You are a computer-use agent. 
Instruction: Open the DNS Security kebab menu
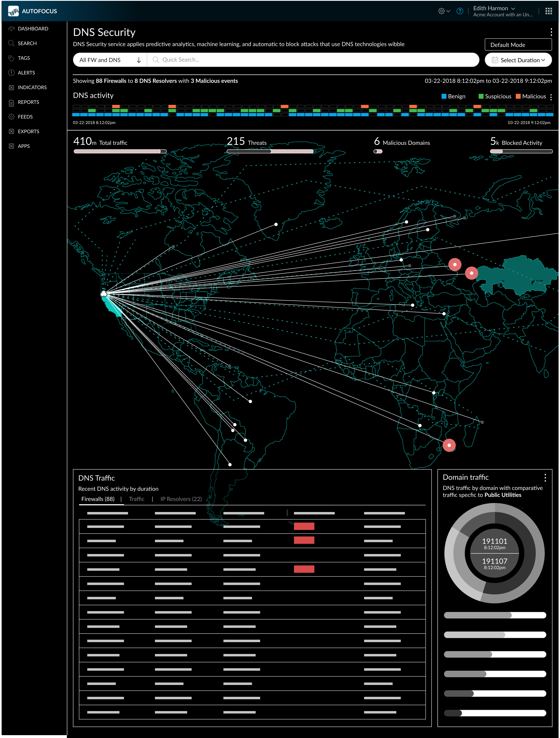click(x=551, y=32)
